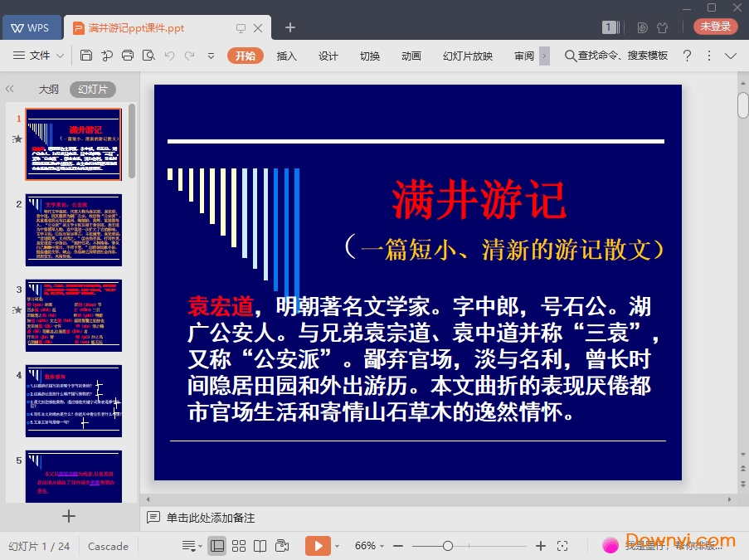The width and height of the screenshot is (749, 560).
Task: Save the presentation via the Save icon
Action: (86, 56)
